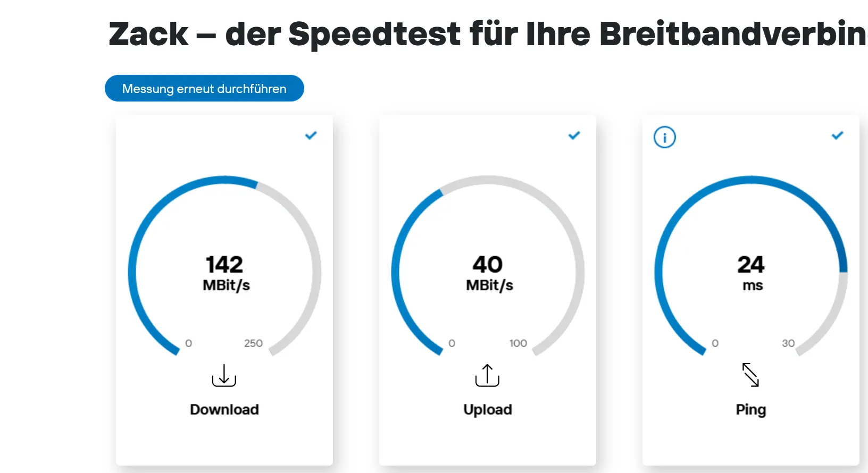
Task: Click the 100 maximum on Upload gauge
Action: click(518, 343)
